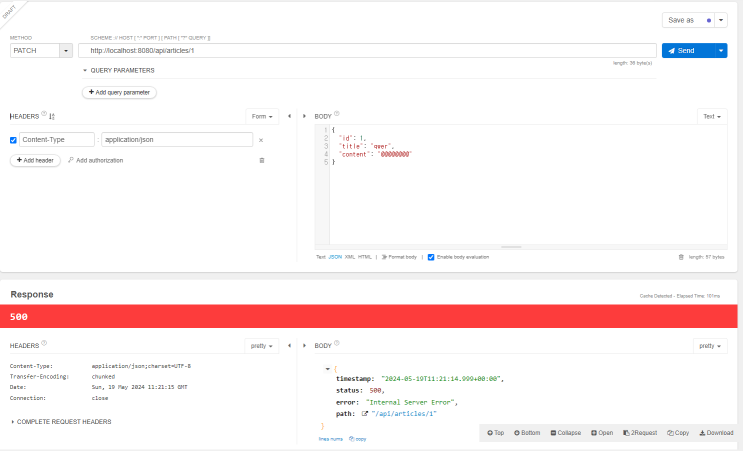Collapse the response JSON root node

pos(329,369)
